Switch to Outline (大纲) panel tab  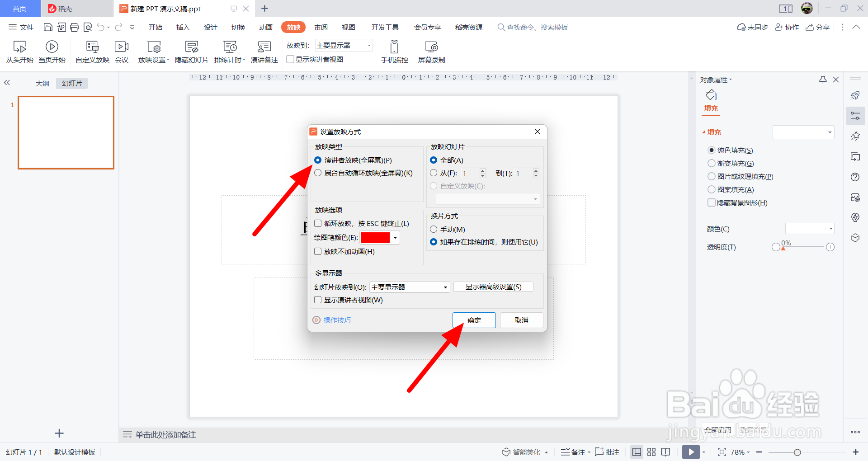[42, 83]
